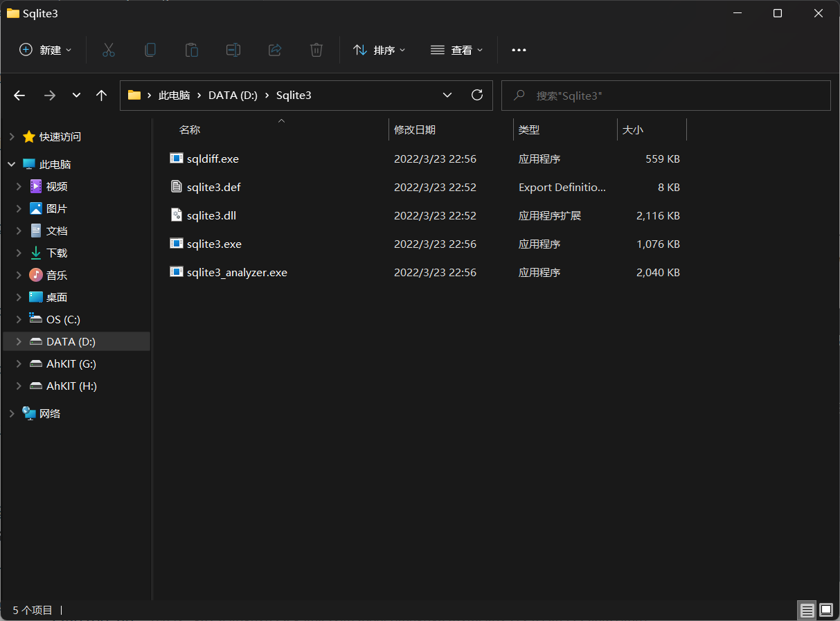Click Sqlite3 breadcrumb in address bar
The image size is (840, 621).
click(294, 96)
